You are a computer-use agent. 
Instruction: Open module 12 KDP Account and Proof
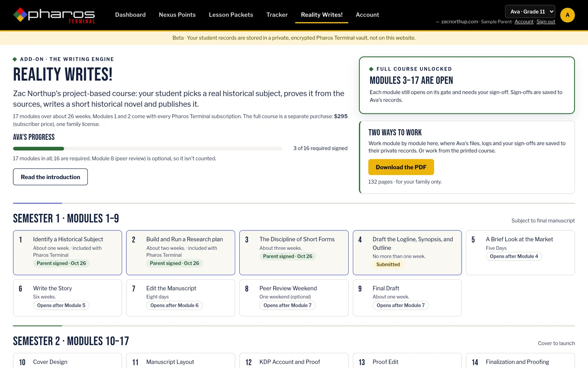point(294,361)
